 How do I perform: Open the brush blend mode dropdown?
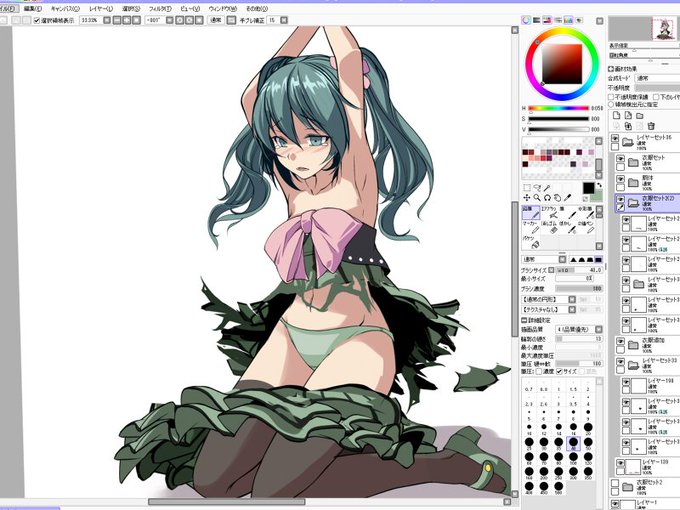(x=544, y=259)
